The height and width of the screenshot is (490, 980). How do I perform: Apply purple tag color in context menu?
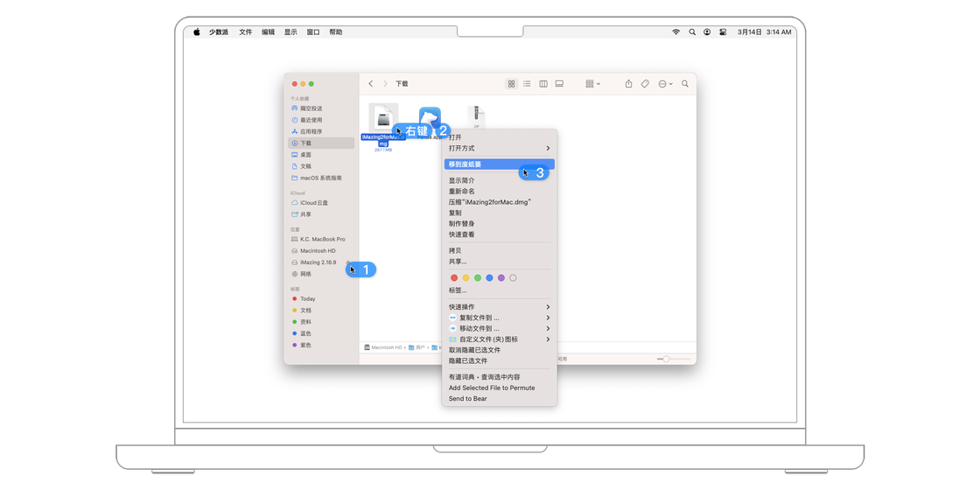coord(501,277)
